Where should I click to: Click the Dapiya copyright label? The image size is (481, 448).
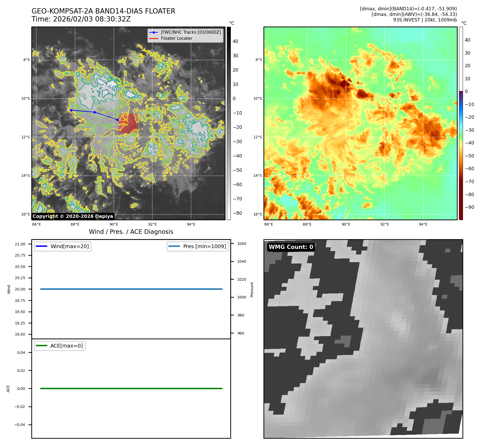click(x=73, y=216)
